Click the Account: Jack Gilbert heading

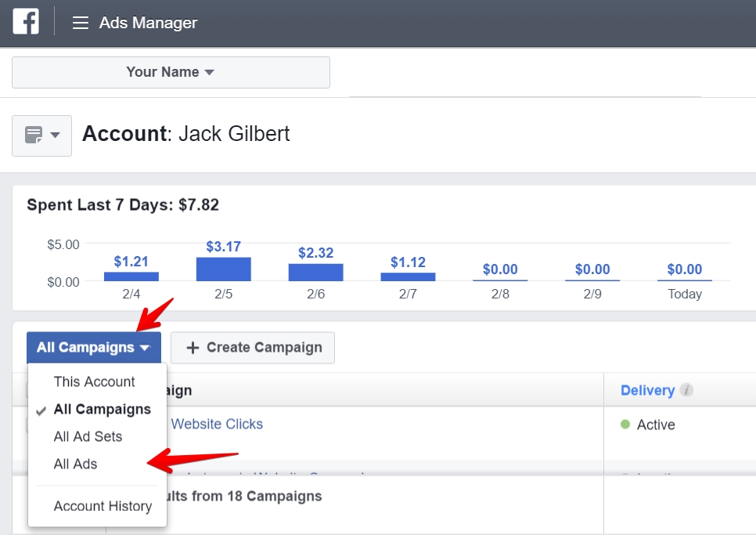186,134
